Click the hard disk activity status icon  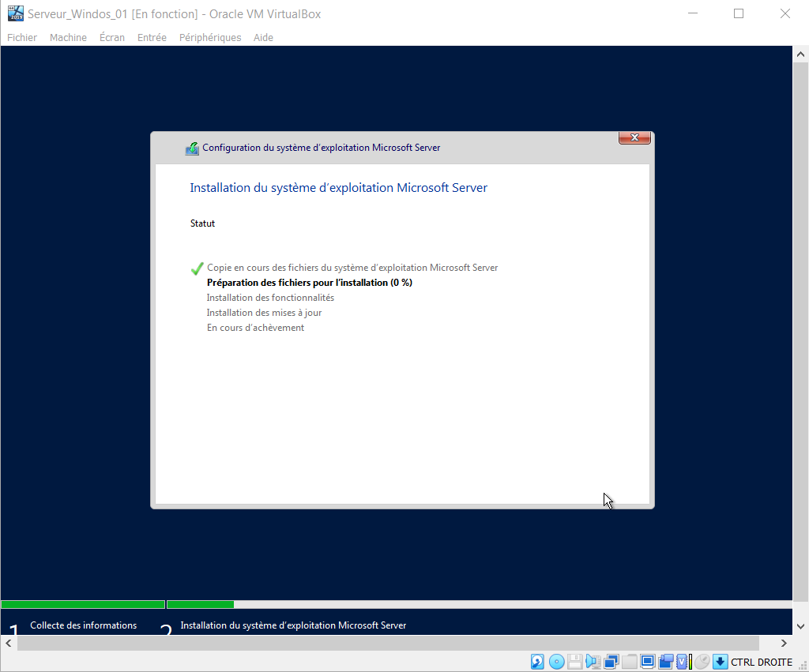point(537,662)
